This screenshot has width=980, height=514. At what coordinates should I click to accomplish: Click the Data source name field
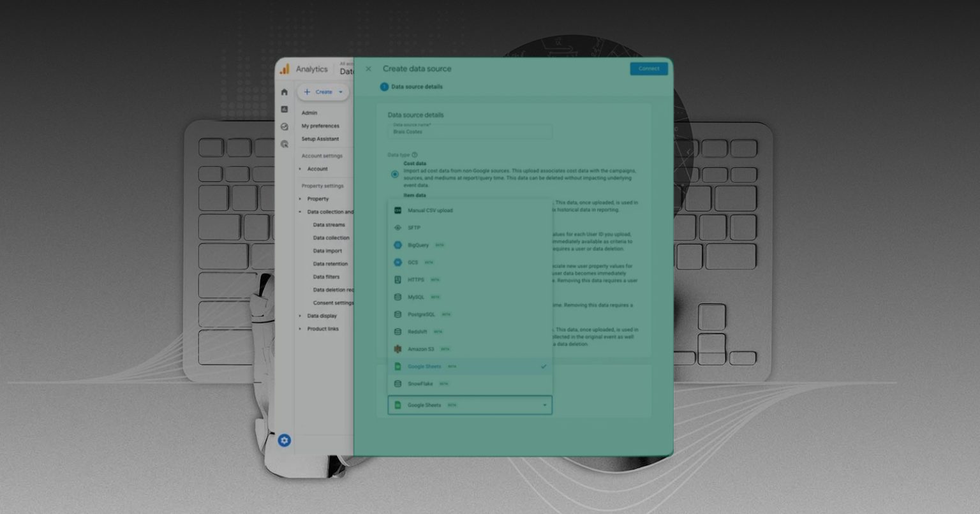point(470,130)
